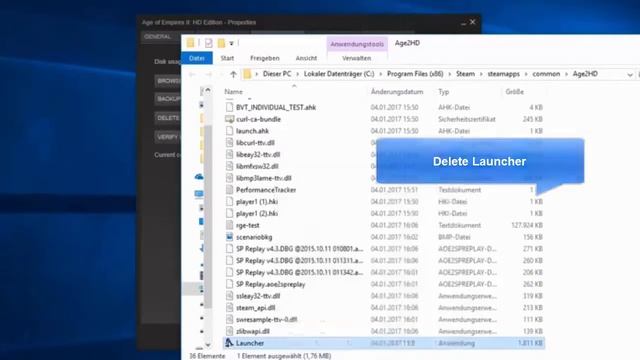Click the DLL icon of steam_api.dll

click(229, 308)
